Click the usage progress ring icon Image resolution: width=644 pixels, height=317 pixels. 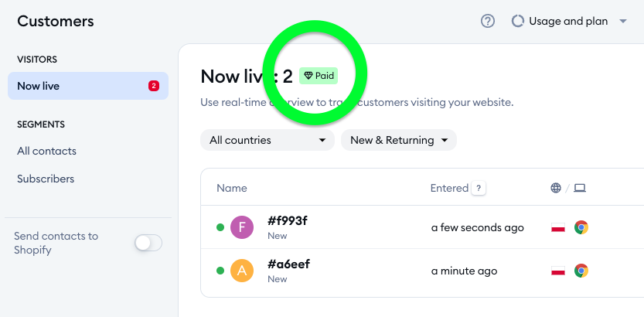pyautogui.click(x=518, y=21)
